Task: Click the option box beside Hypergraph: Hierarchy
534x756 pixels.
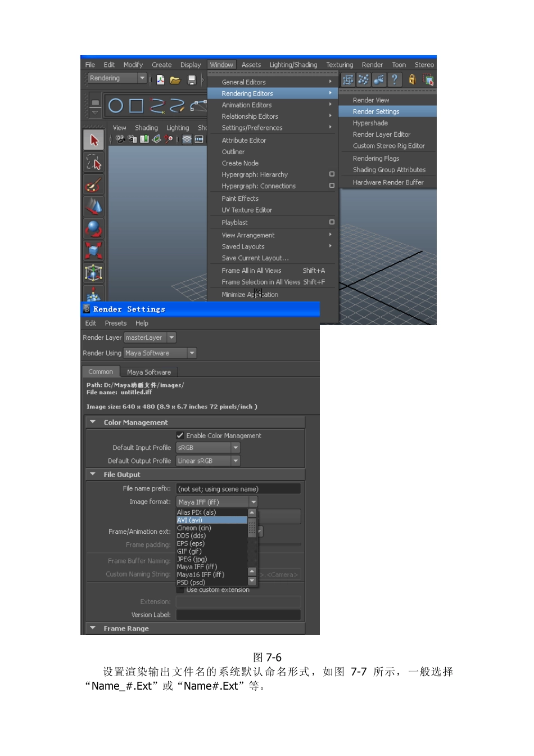Action: coord(332,174)
